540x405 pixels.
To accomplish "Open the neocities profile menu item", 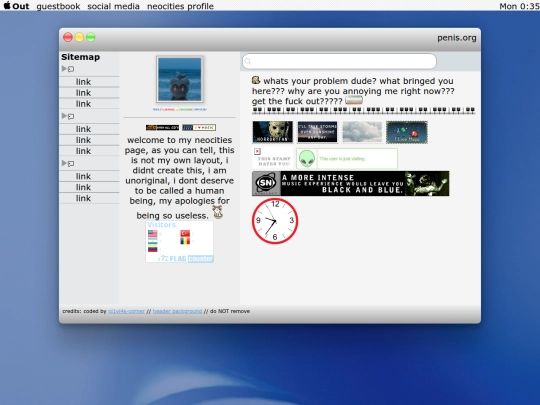I will click(180, 6).
